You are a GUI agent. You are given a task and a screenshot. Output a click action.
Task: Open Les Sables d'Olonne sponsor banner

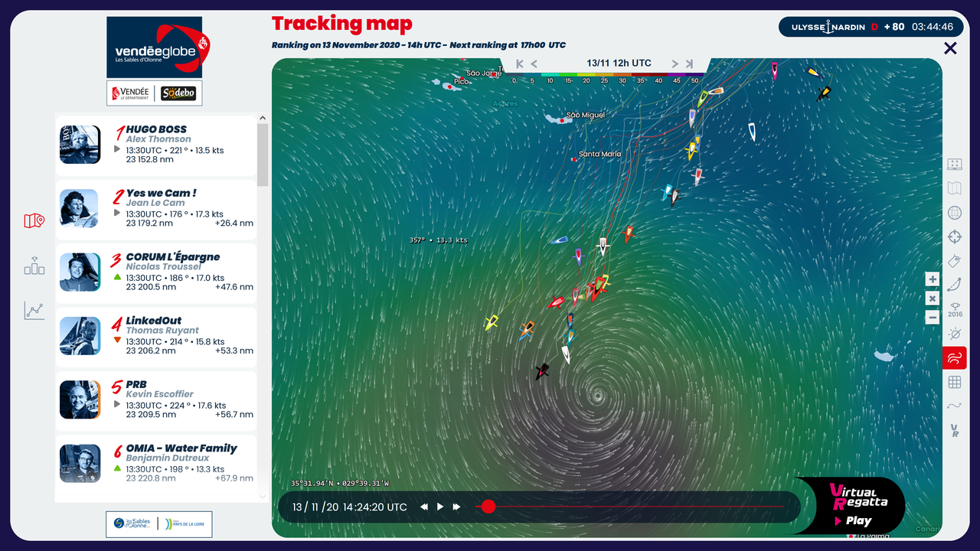click(159, 523)
